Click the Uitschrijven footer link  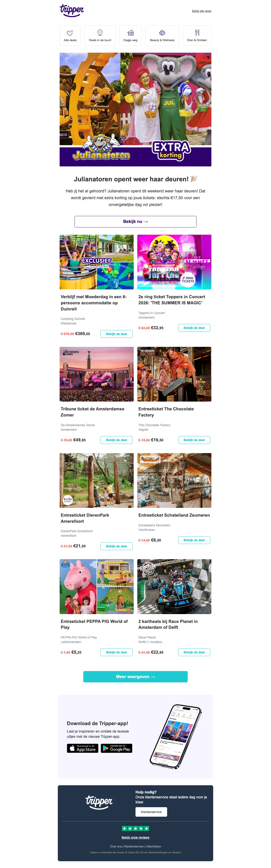154,847
